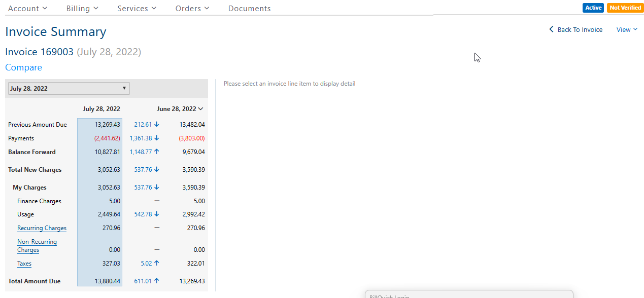Click the down arrow beside 212.61
This screenshot has width=644, height=298.
[157, 124]
